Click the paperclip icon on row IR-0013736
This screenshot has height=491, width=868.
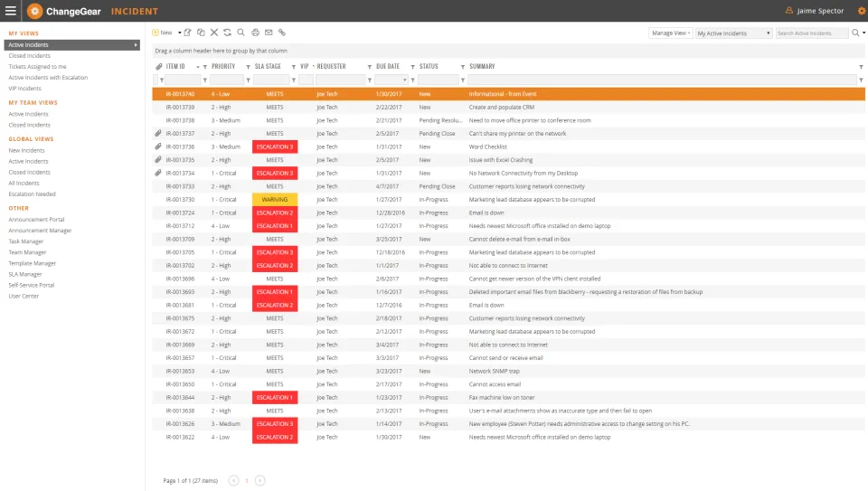[157, 146]
